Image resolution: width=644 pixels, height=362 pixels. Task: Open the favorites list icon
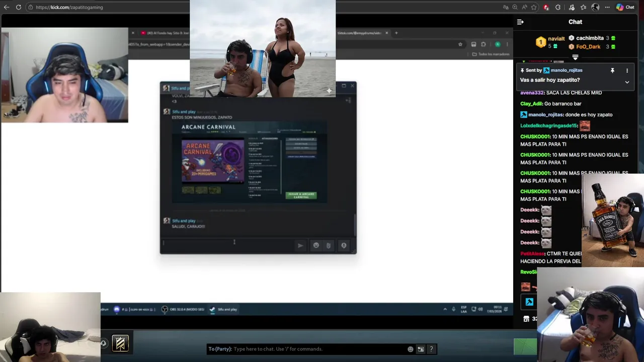(x=583, y=7)
